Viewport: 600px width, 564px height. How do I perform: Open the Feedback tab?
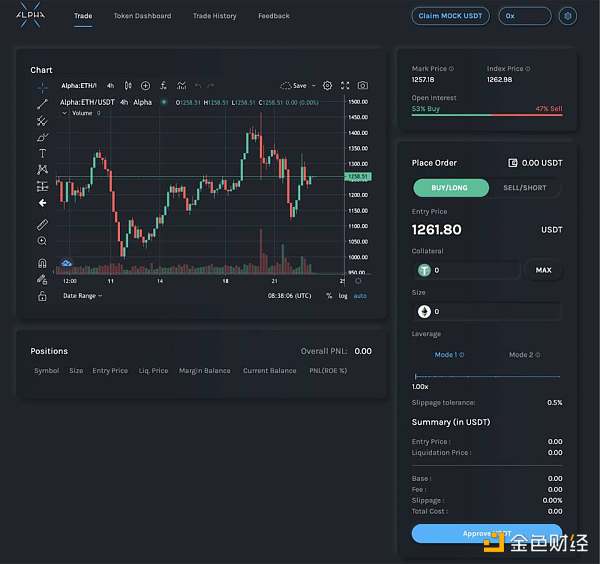point(274,16)
